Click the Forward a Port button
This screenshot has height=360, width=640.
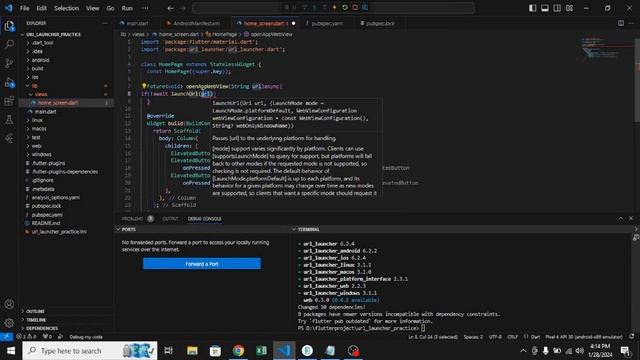point(202,264)
